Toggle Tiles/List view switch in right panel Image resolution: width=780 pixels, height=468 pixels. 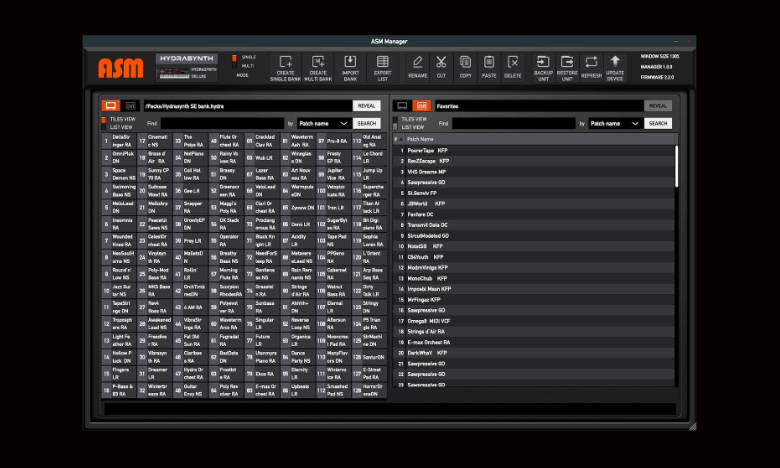(395, 123)
